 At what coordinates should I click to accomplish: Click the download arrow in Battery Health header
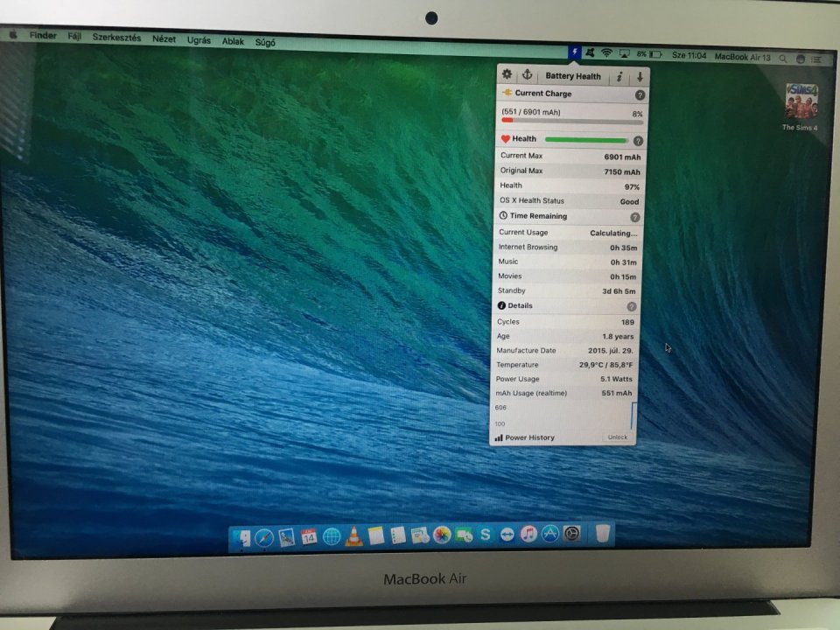[x=640, y=77]
